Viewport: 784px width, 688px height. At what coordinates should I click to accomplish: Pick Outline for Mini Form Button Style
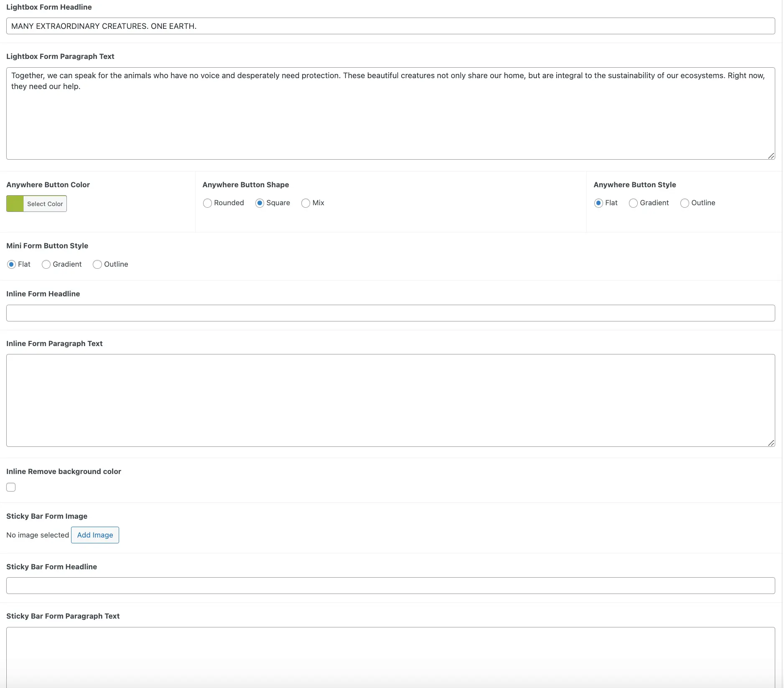click(x=97, y=265)
